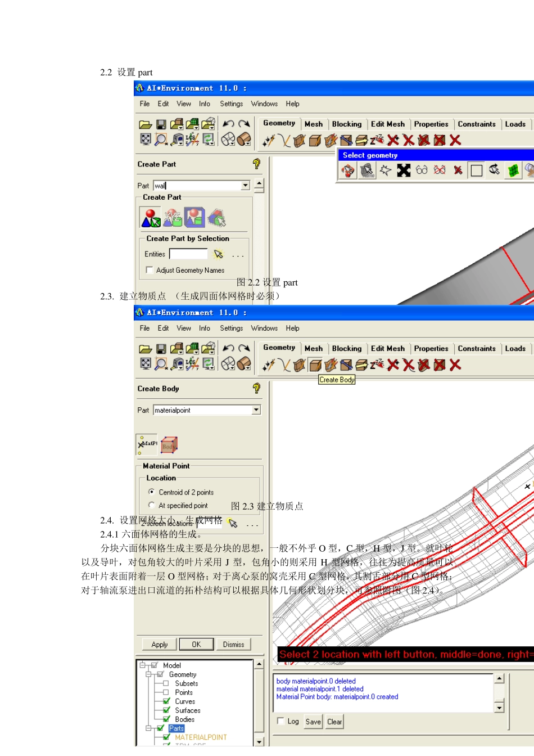The image size is (534, 756).
Task: Click Dismiss button in Create Body panel
Action: pyautogui.click(x=233, y=645)
